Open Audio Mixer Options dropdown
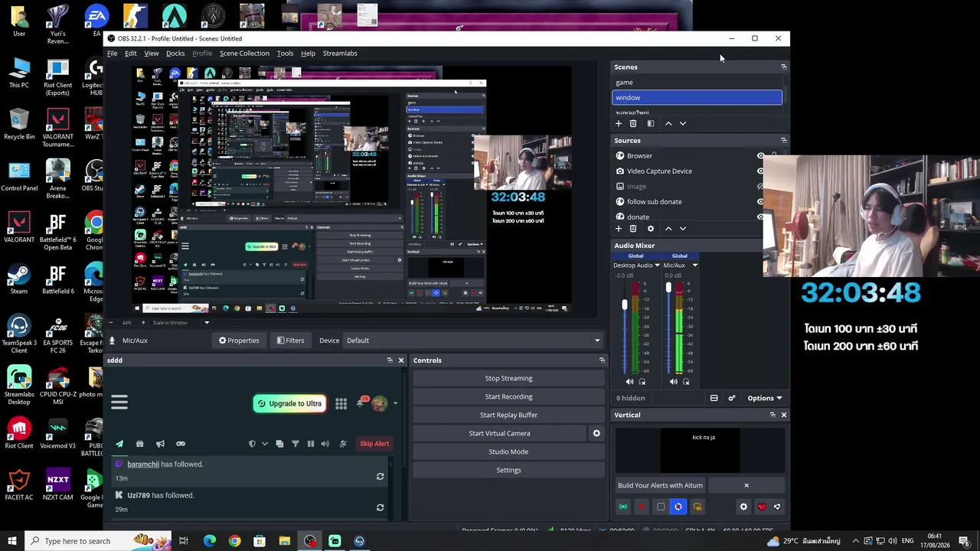 tap(764, 398)
